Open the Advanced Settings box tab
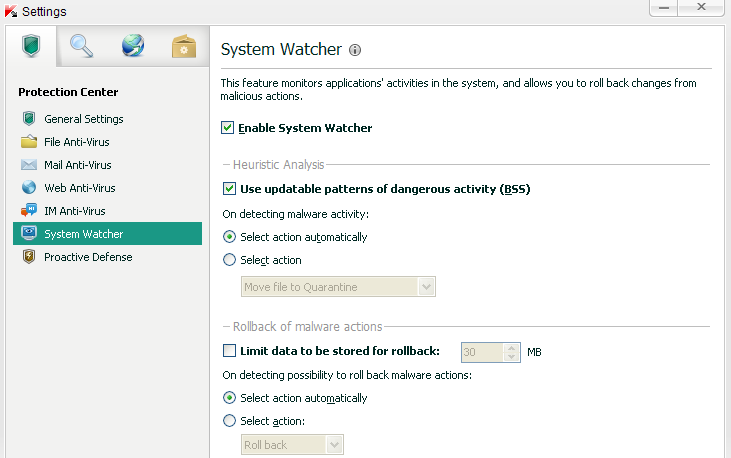 click(184, 46)
